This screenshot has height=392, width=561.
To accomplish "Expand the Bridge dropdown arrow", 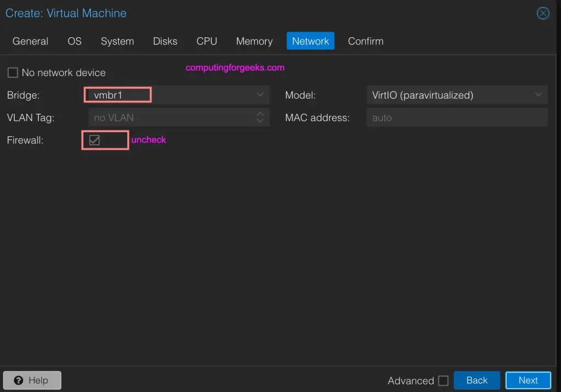I will point(260,95).
